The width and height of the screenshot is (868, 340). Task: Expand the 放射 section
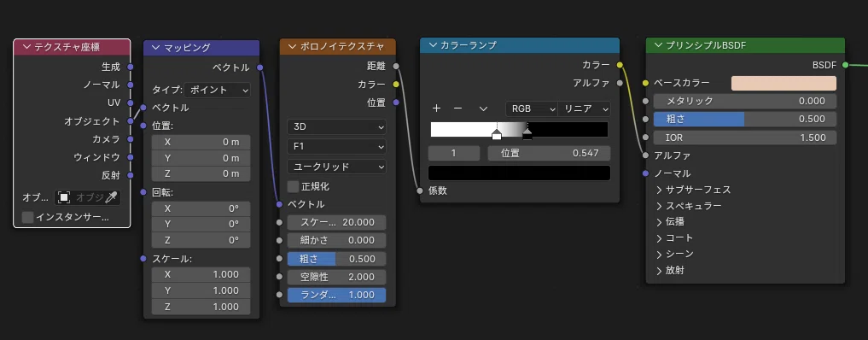(659, 271)
